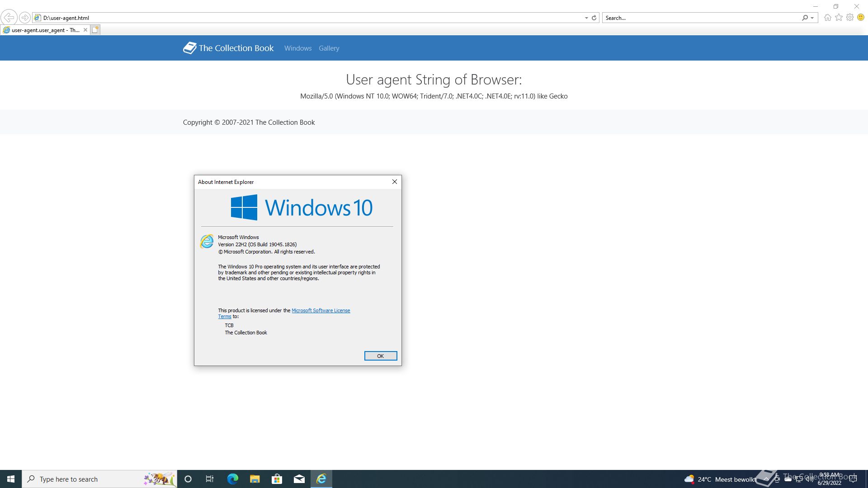Click the Internet Explorer taskbar icon
The height and width of the screenshot is (488, 868).
[321, 479]
